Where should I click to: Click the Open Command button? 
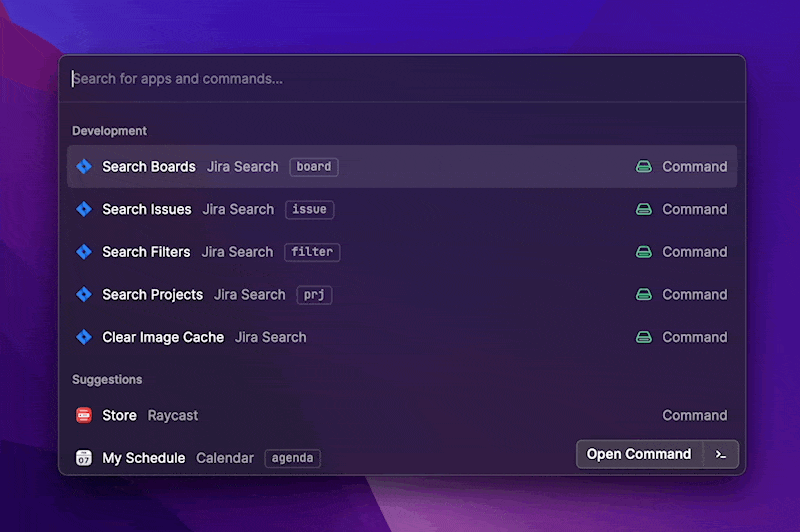(639, 454)
